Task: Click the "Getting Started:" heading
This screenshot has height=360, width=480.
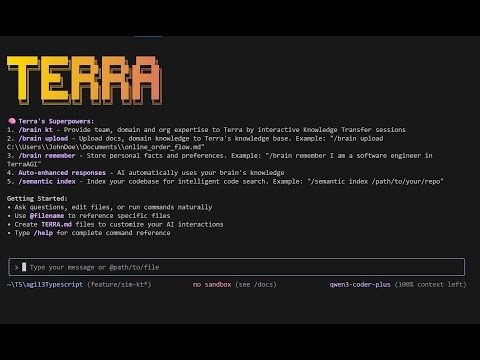Action: pos(37,198)
